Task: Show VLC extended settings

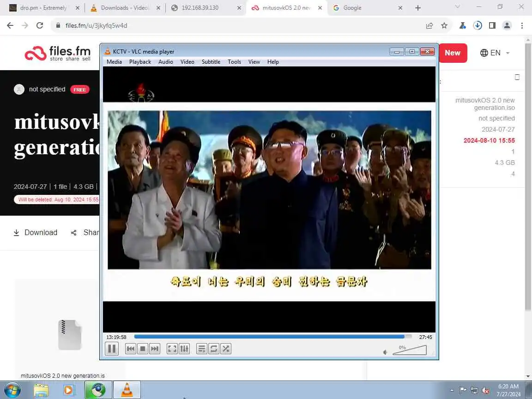Action: (x=184, y=349)
